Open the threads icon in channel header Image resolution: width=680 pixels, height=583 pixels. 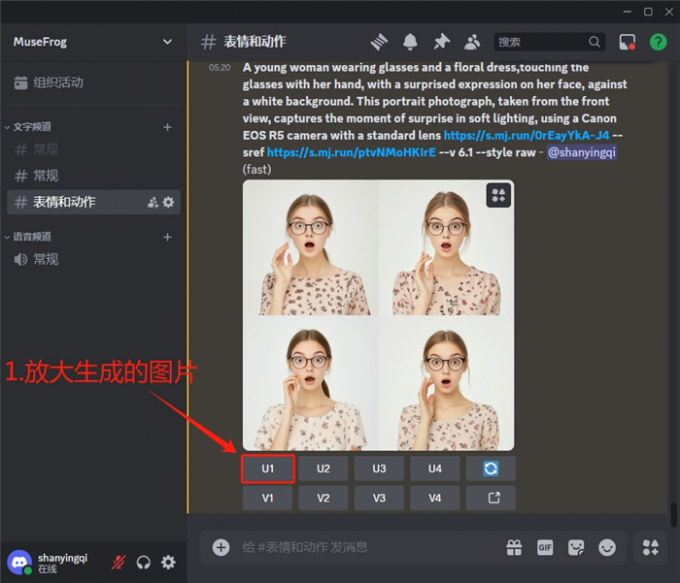click(x=379, y=42)
